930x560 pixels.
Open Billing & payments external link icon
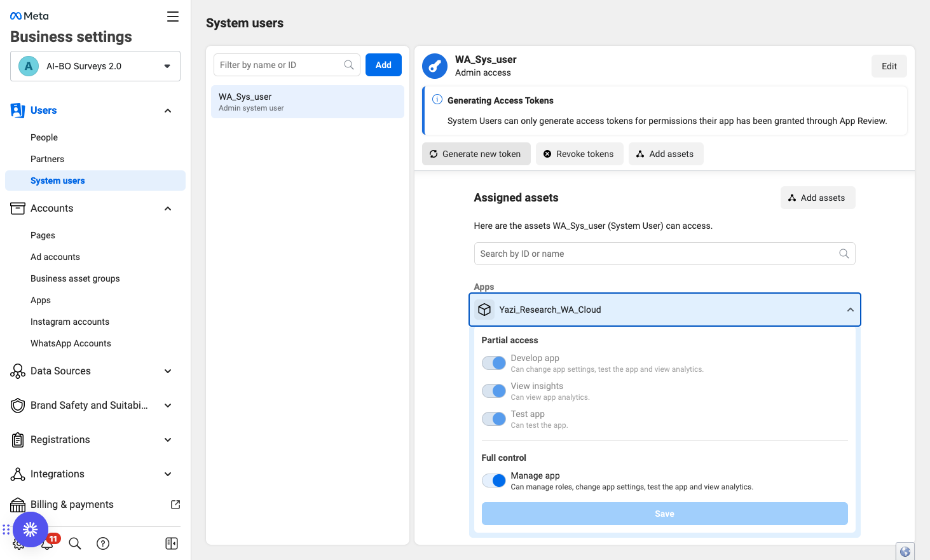(x=175, y=505)
